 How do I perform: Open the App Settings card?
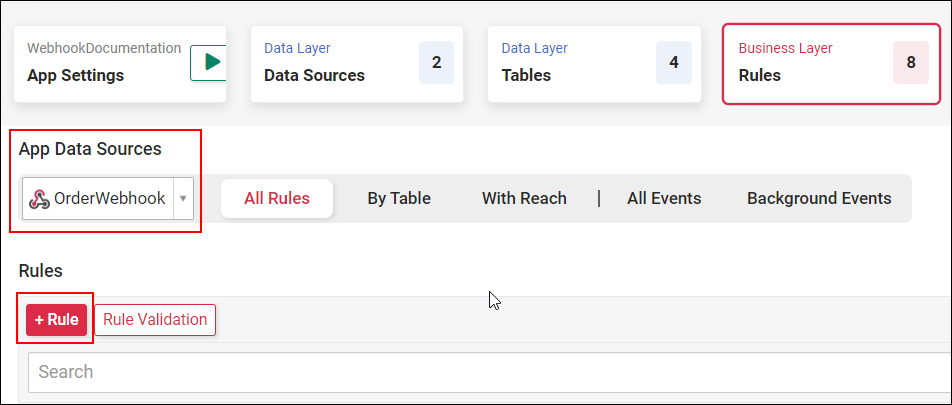(x=76, y=75)
